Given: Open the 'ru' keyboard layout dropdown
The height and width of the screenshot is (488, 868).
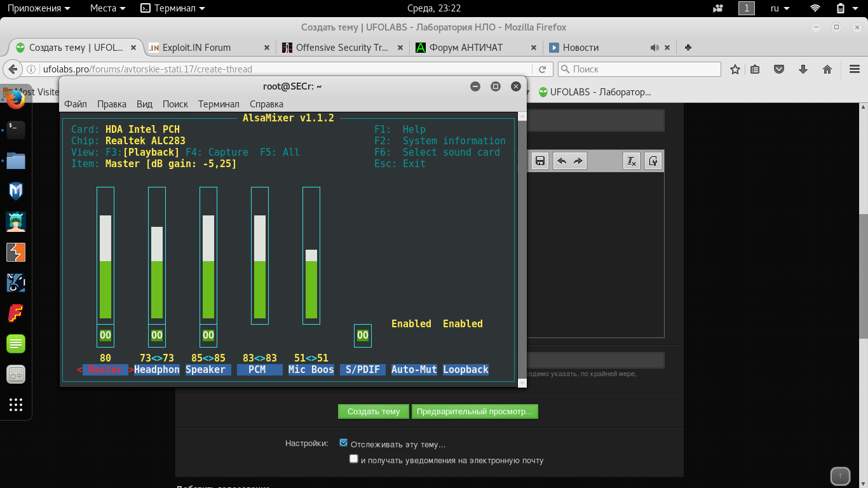Looking at the screenshot, I should 780,8.
